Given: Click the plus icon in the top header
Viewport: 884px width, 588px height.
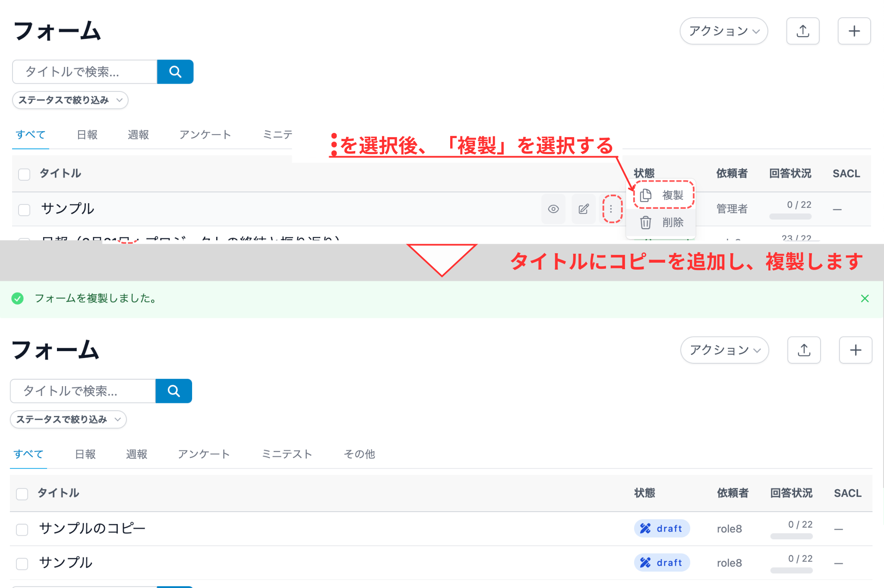Looking at the screenshot, I should click(854, 31).
